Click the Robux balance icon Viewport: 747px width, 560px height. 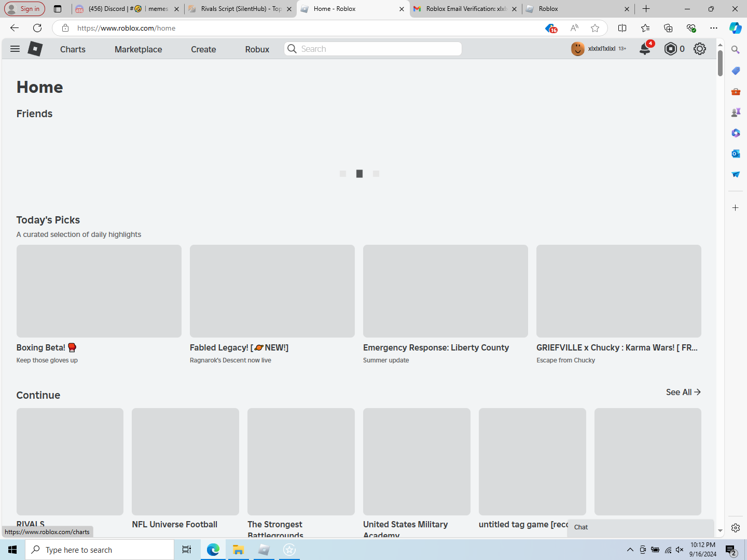pos(671,49)
